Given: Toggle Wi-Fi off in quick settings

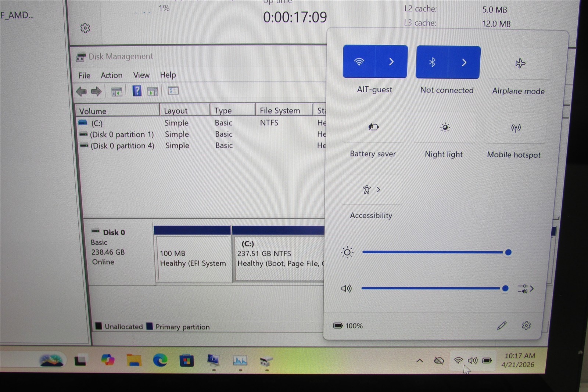Looking at the screenshot, I should pos(359,62).
